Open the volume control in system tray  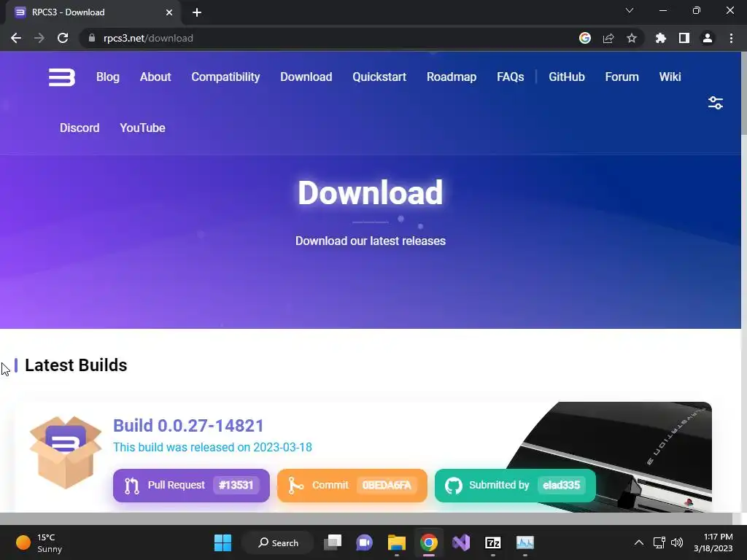(676, 542)
